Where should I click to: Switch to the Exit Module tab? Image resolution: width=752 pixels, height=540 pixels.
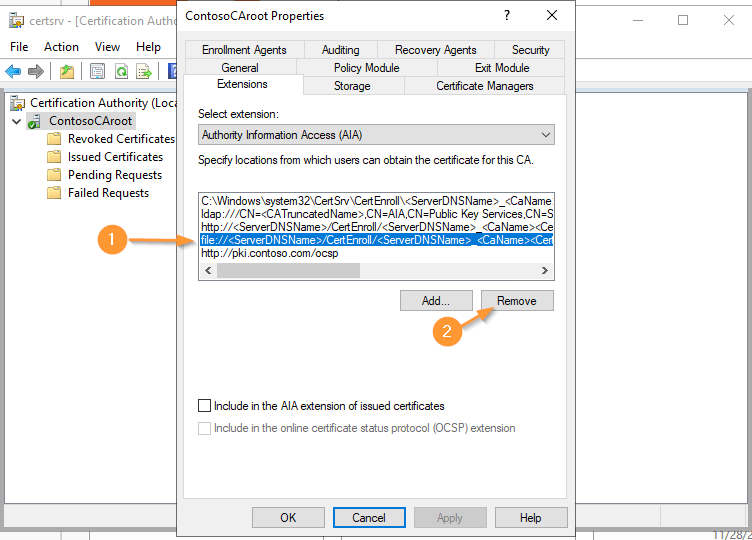pyautogui.click(x=502, y=68)
